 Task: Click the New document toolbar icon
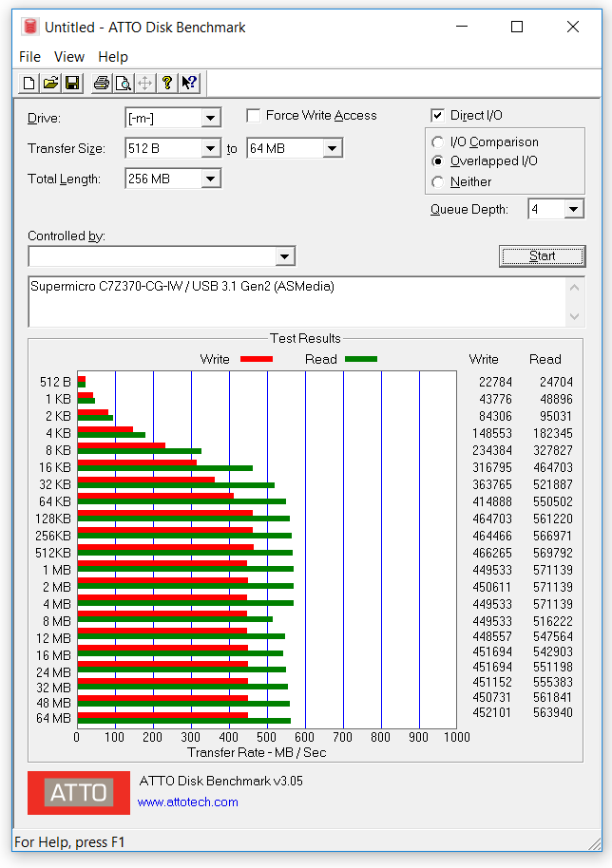tap(29, 83)
